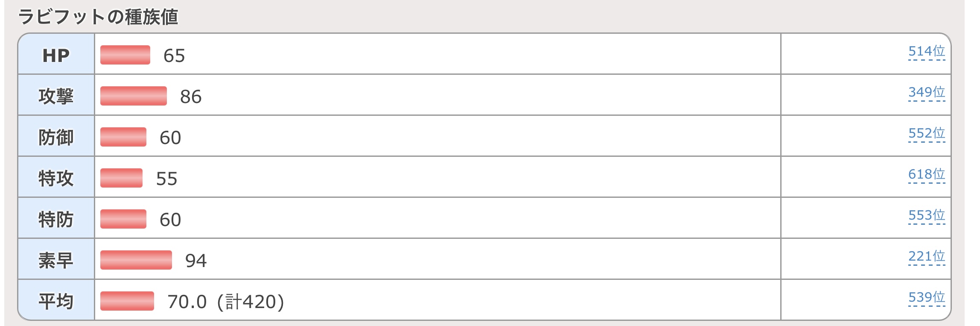Select the 攻撃 row header cell
Image resolution: width=980 pixels, height=326 pixels.
56,95
